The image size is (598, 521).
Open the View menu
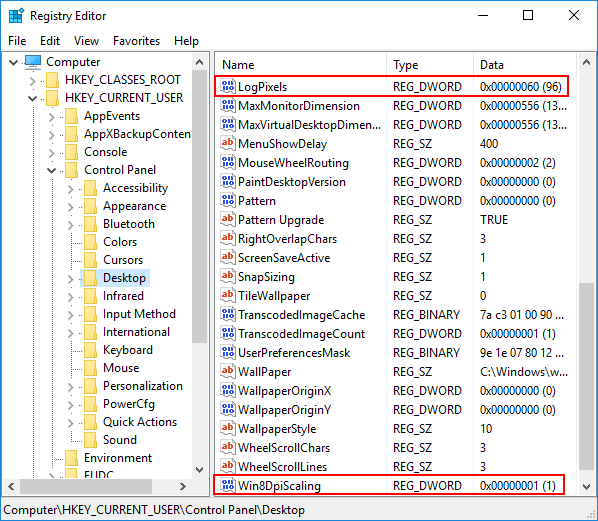(86, 41)
